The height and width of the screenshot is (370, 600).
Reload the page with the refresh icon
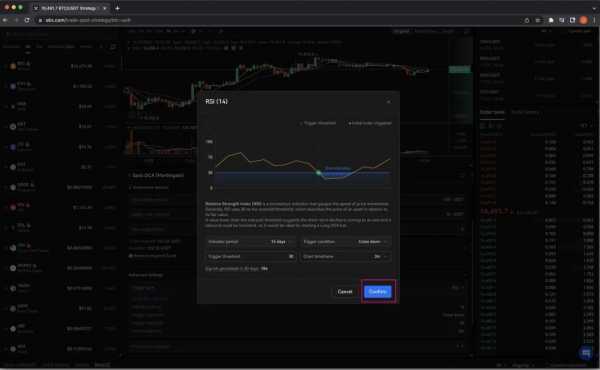27,20
